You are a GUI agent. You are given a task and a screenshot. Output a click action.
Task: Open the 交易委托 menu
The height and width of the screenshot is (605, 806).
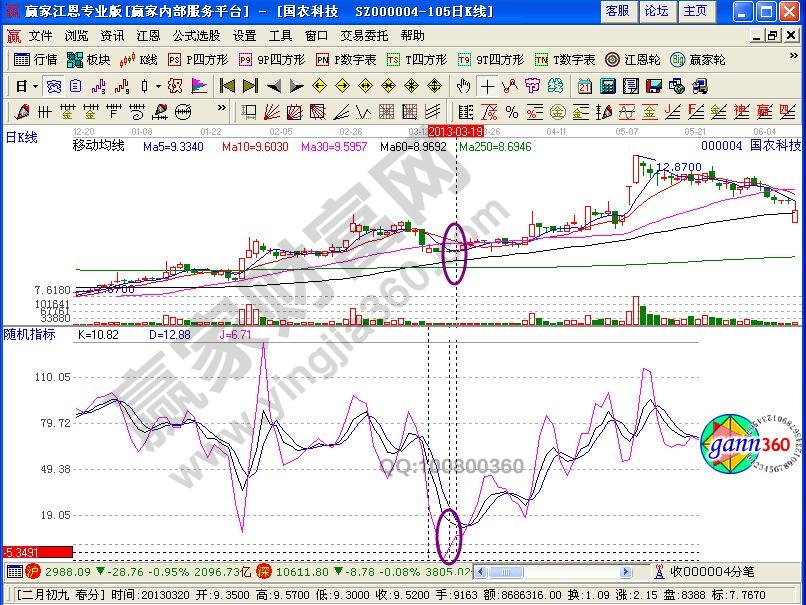point(363,35)
